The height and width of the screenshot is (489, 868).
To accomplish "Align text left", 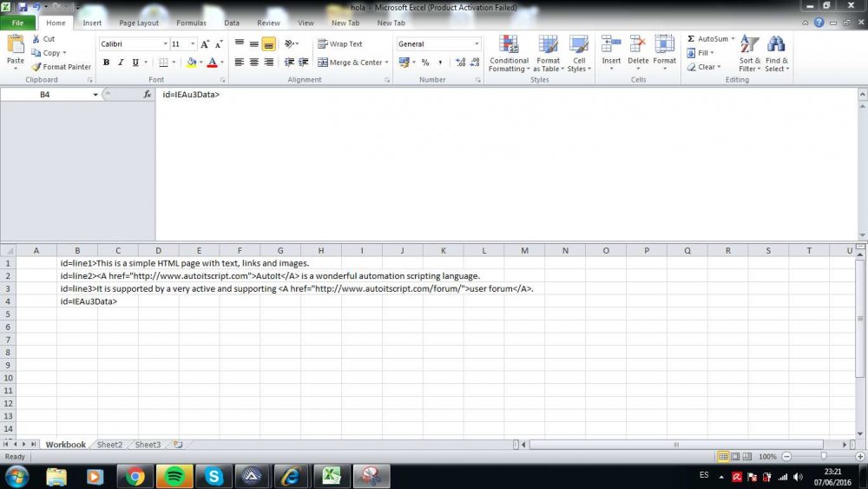I will (240, 62).
